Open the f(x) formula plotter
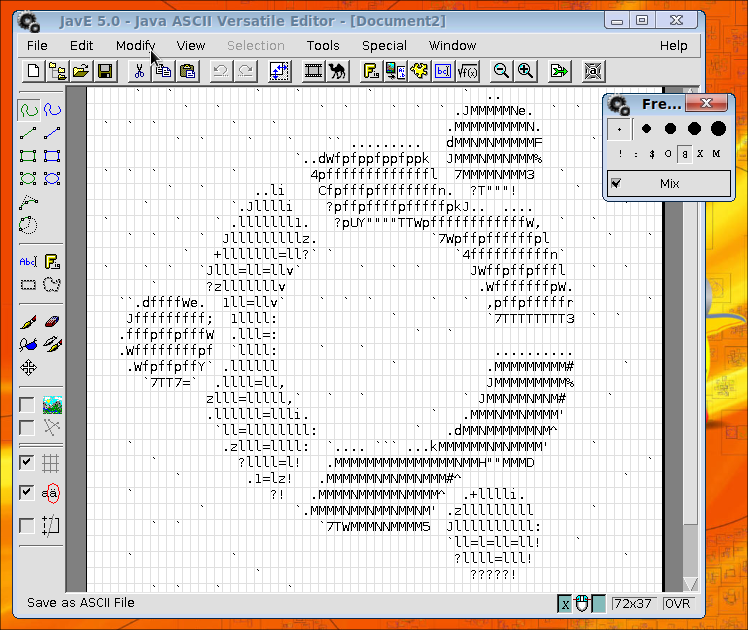 click(x=468, y=72)
